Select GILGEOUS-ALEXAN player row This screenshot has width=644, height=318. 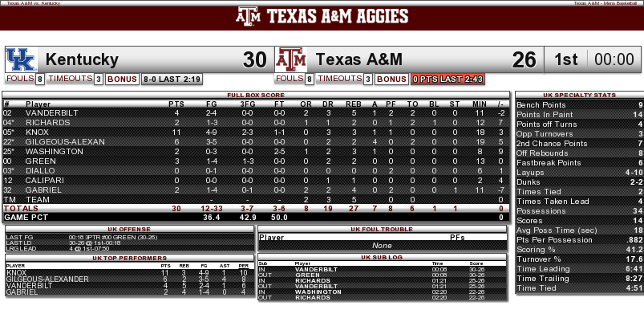(x=256, y=142)
